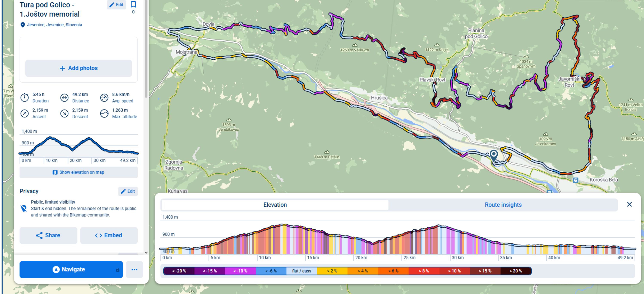
Task: Edit the Privacy settings
Action: (128, 191)
